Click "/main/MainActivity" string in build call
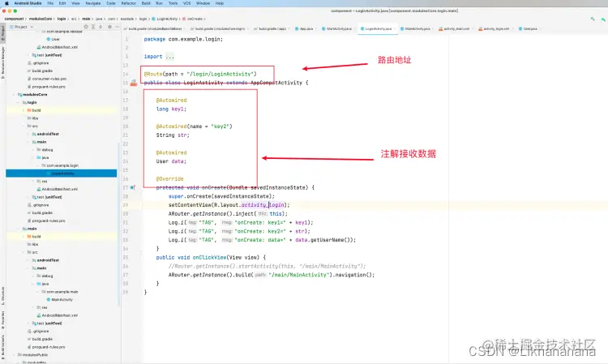This screenshot has width=608, height=364. pyautogui.click(x=298, y=275)
